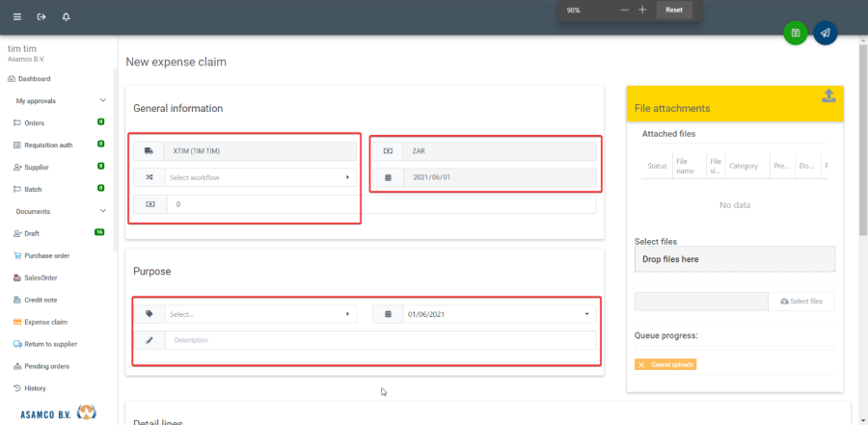Expand the 01/06/2021 date picker
868x425 pixels.
click(x=586, y=314)
